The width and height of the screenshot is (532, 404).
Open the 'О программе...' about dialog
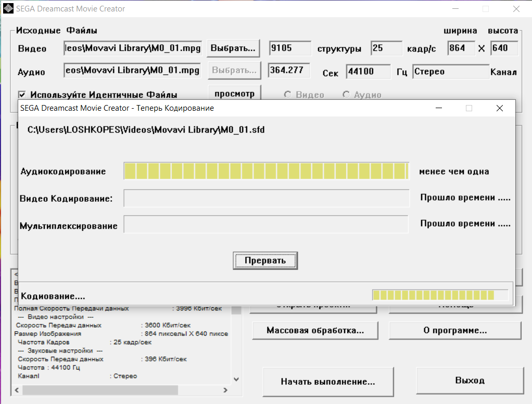click(455, 330)
